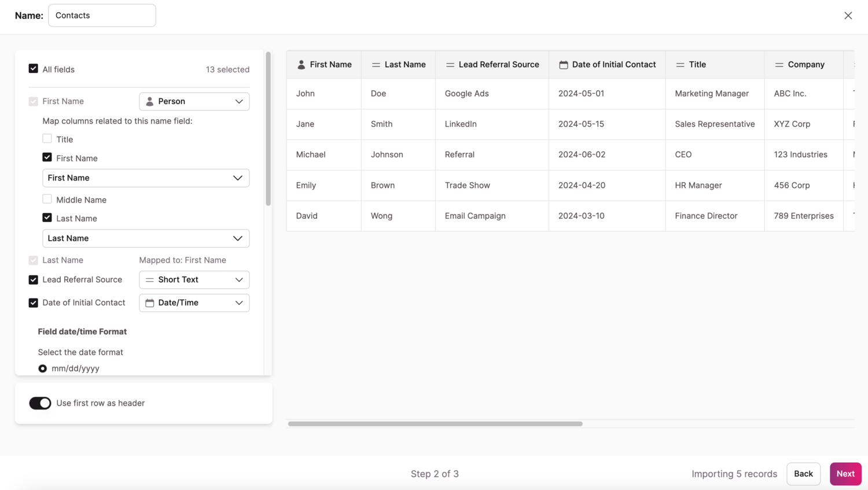Image resolution: width=868 pixels, height=490 pixels.
Task: Select the mm/dd/yyyy date format option
Action: (43, 369)
